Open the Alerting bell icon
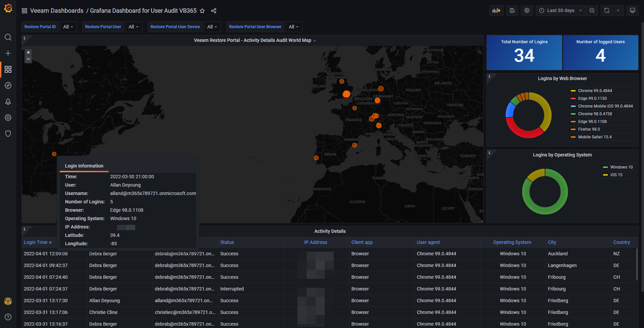Screen dimensions: 644x328 coord(8,102)
